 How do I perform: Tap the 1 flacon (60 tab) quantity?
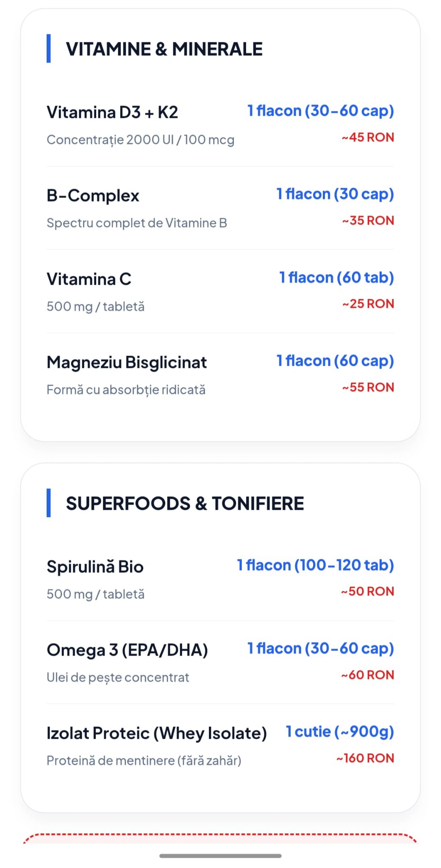(336, 278)
